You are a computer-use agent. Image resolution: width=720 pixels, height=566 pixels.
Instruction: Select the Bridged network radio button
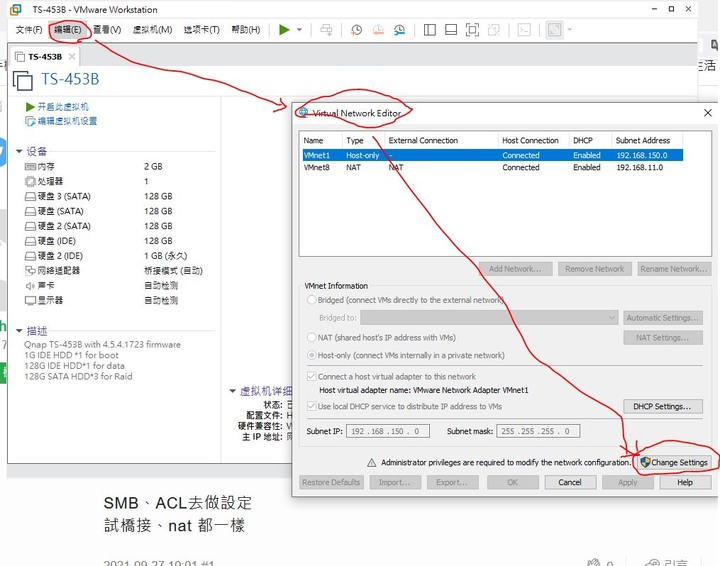click(x=312, y=300)
